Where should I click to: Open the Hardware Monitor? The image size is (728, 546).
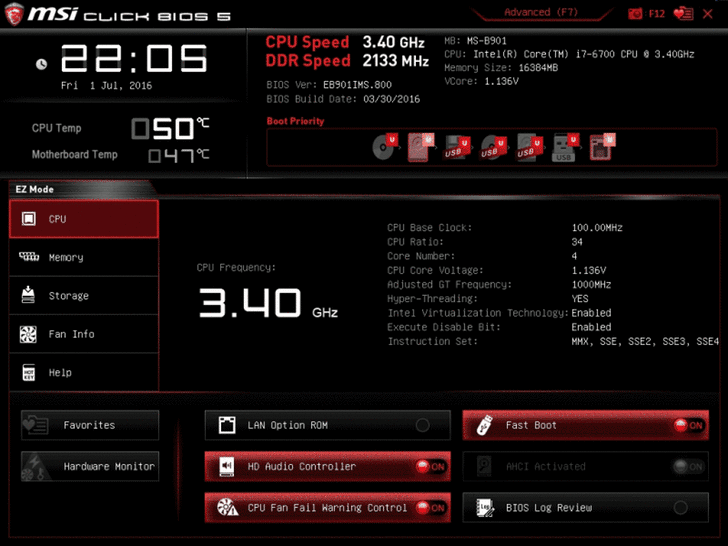(x=90, y=467)
